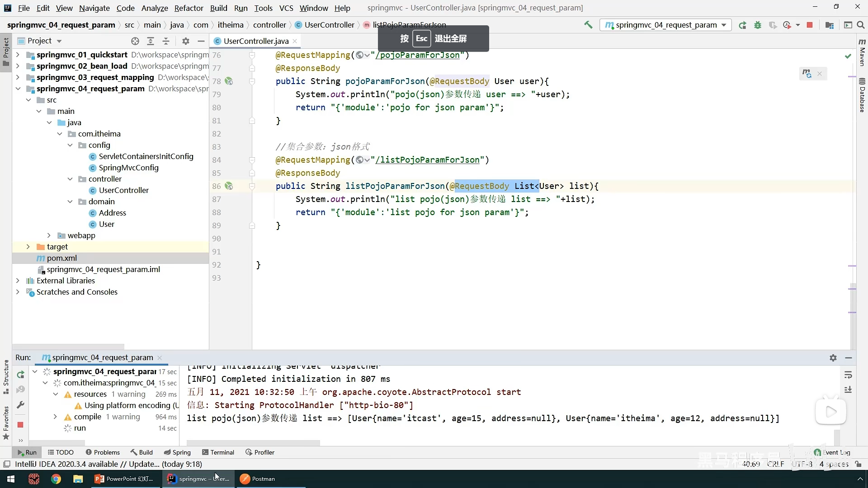Open the Refactor menu
This screenshot has width=868, height=488.
tap(189, 8)
